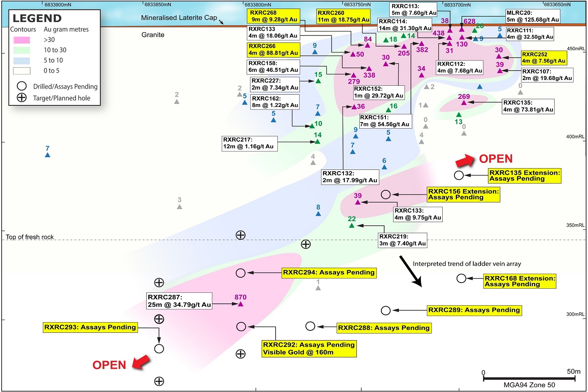Click the 50m scale bar
588x392 pixels.
529,378
